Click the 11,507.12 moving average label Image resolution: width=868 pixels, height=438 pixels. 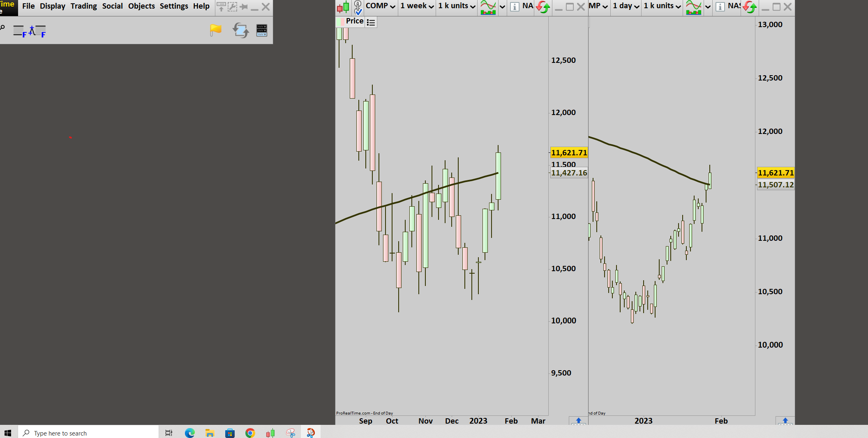(776, 185)
